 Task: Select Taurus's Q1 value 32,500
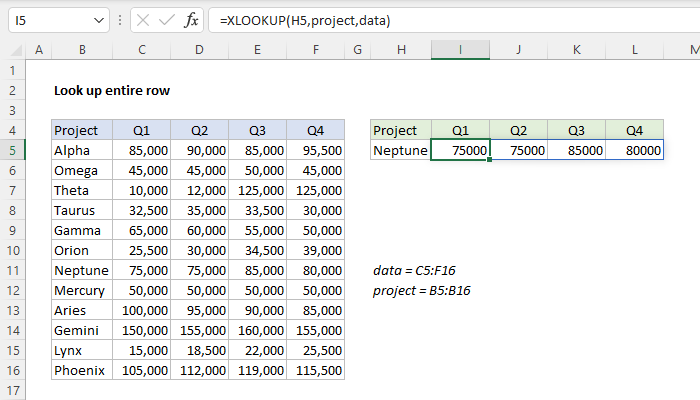142,210
